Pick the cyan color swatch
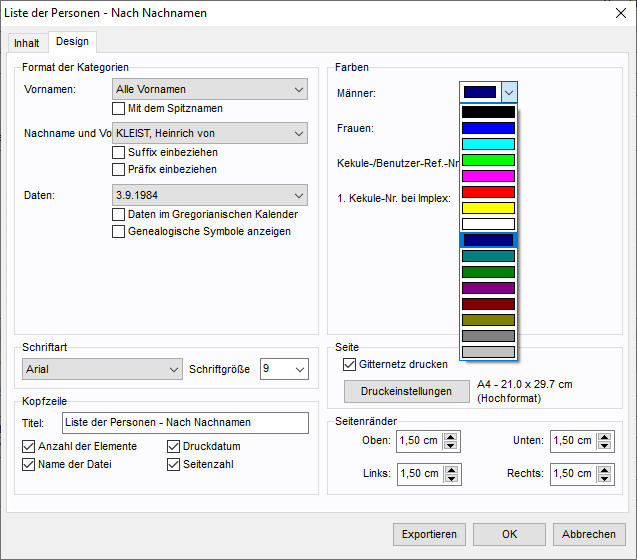 (488, 144)
